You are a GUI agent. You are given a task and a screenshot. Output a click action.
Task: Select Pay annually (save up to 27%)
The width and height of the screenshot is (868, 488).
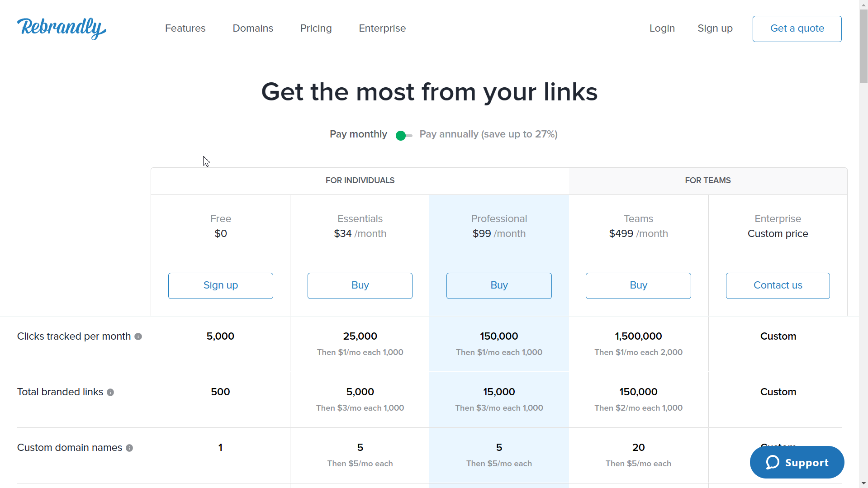coord(489,134)
